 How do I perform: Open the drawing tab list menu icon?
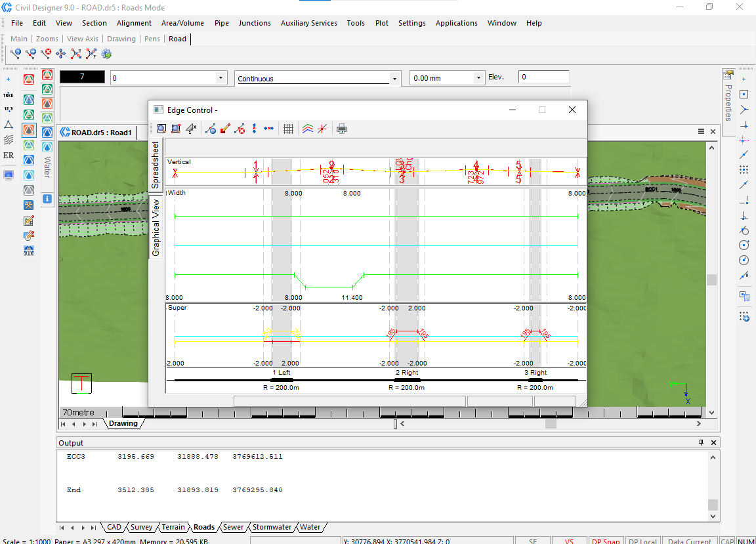coord(701,132)
